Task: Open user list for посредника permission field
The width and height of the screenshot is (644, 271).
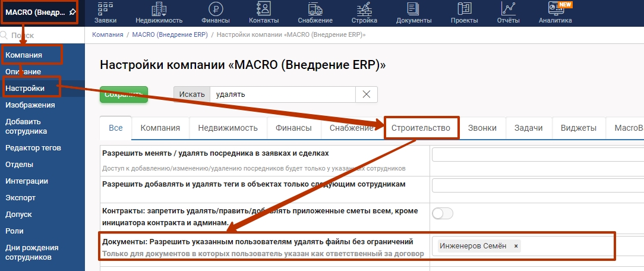Action: pyautogui.click(x=538, y=155)
